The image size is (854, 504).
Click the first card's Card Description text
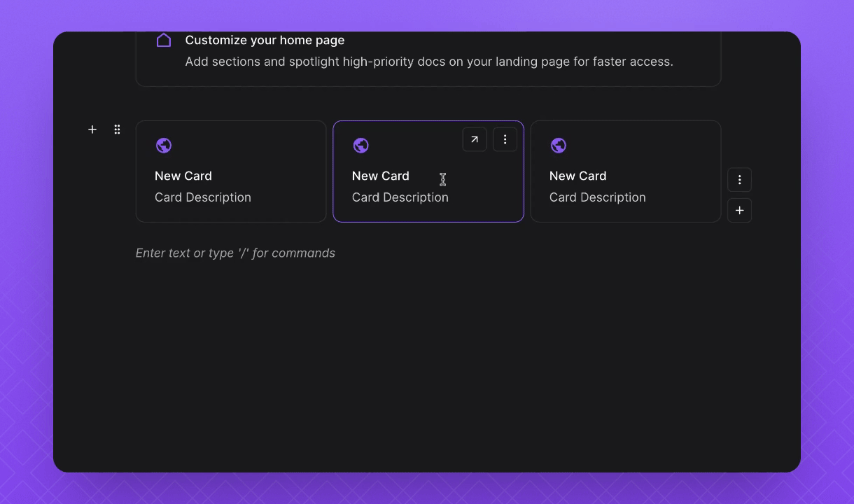(203, 197)
